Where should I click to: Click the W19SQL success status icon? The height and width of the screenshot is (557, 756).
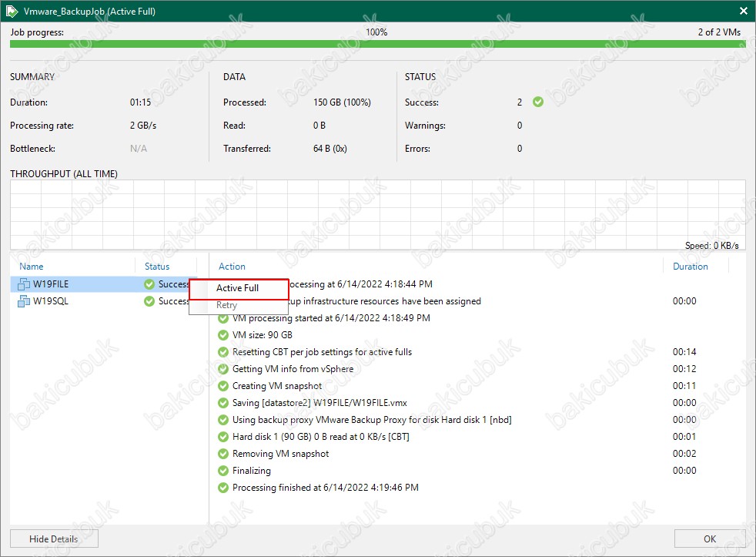149,301
